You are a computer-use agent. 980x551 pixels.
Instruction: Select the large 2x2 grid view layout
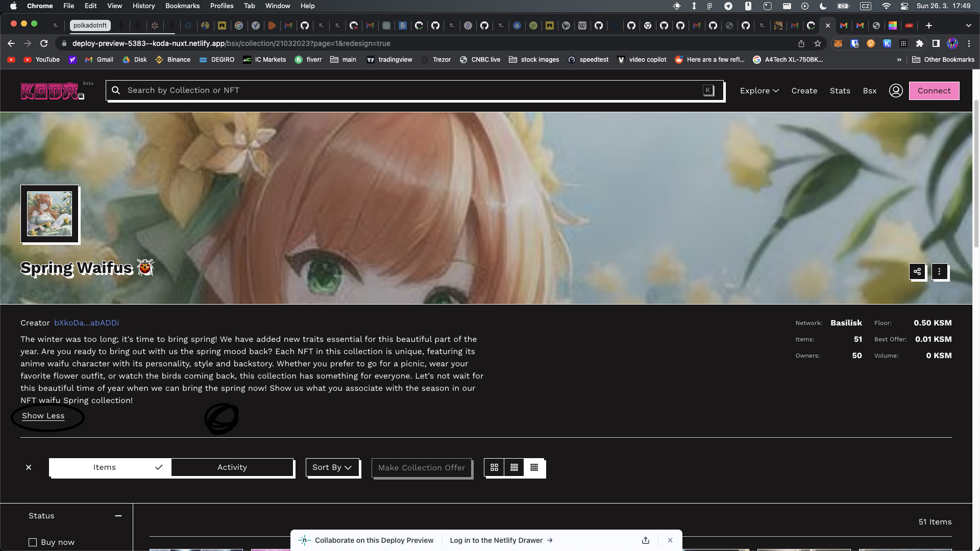(494, 467)
